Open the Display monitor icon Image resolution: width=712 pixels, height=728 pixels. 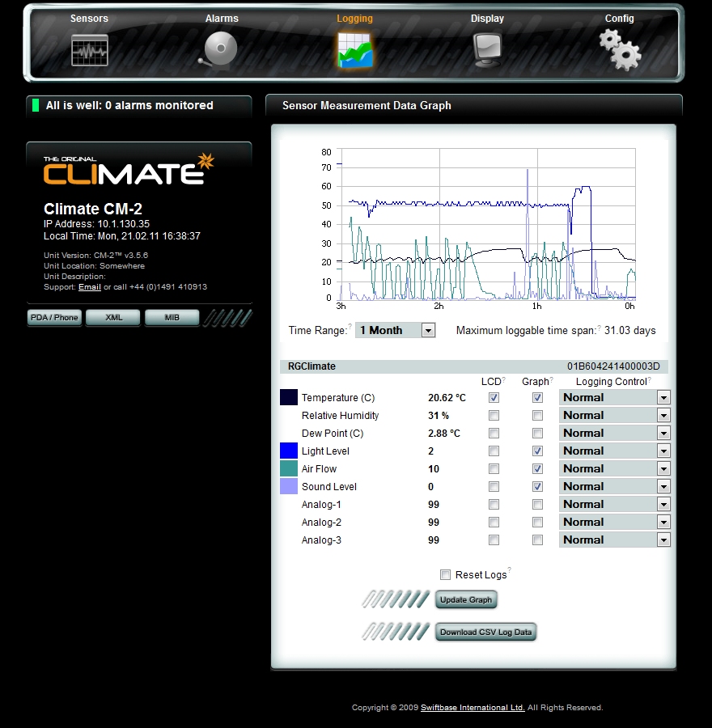pos(487,50)
